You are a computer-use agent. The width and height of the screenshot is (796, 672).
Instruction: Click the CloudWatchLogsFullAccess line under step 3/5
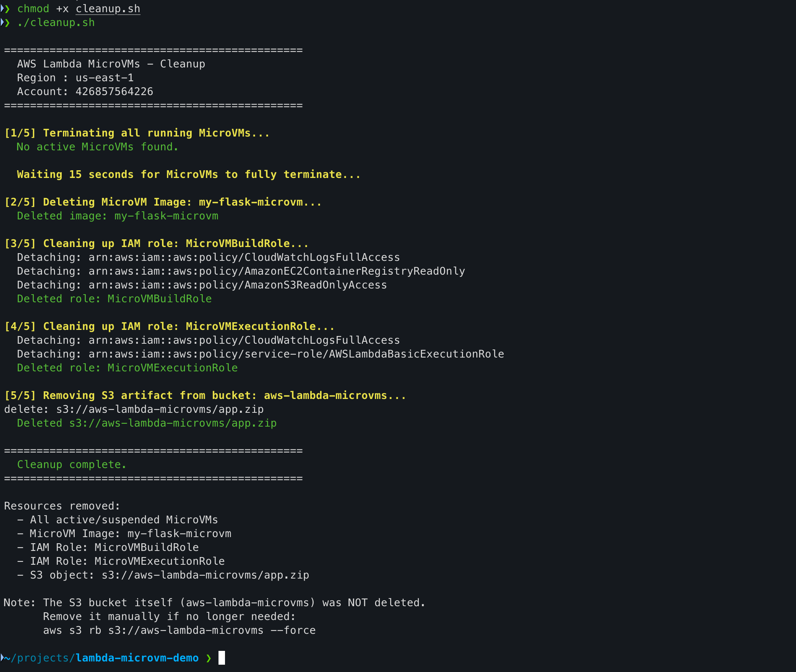[208, 257]
